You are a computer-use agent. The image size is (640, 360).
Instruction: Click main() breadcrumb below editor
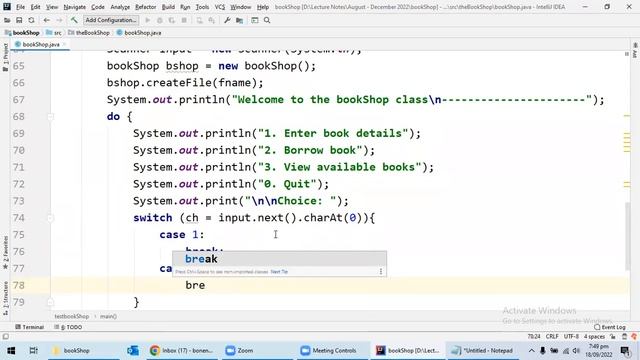point(108,316)
